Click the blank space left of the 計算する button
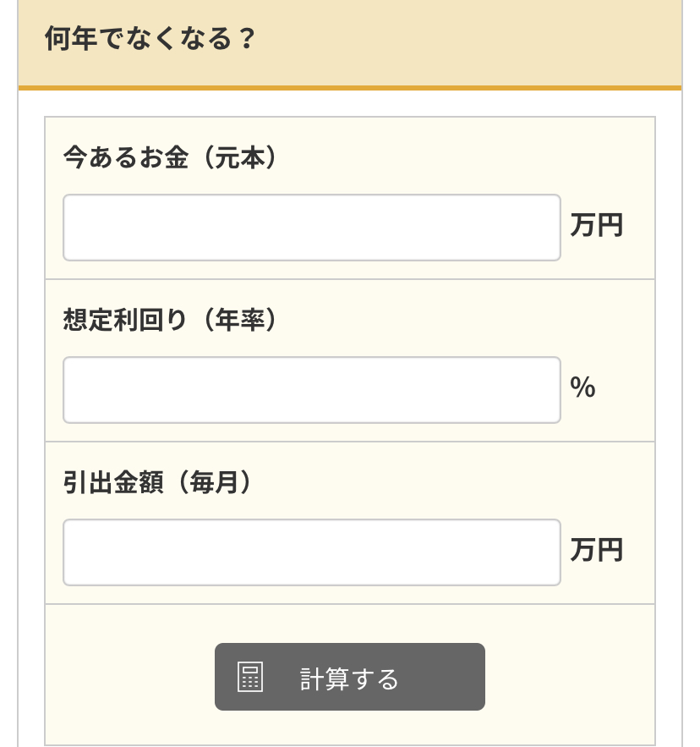The width and height of the screenshot is (700, 747). tap(130, 677)
